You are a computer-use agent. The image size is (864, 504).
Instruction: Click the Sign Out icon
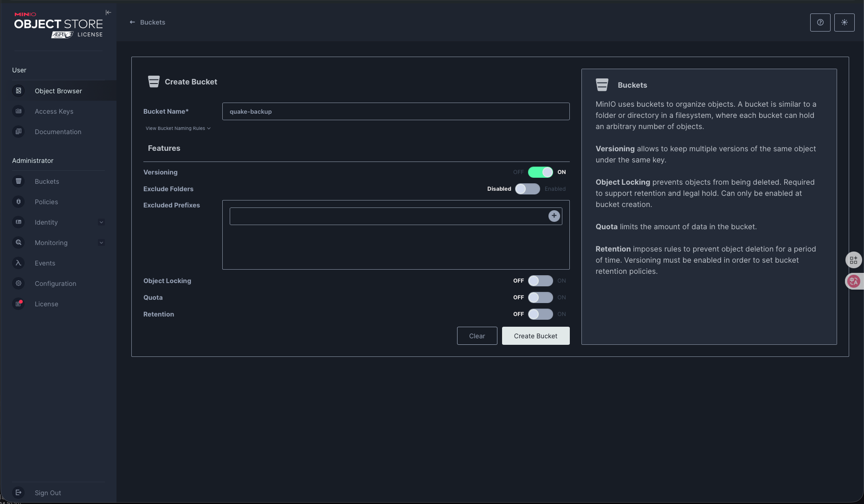pos(19,492)
